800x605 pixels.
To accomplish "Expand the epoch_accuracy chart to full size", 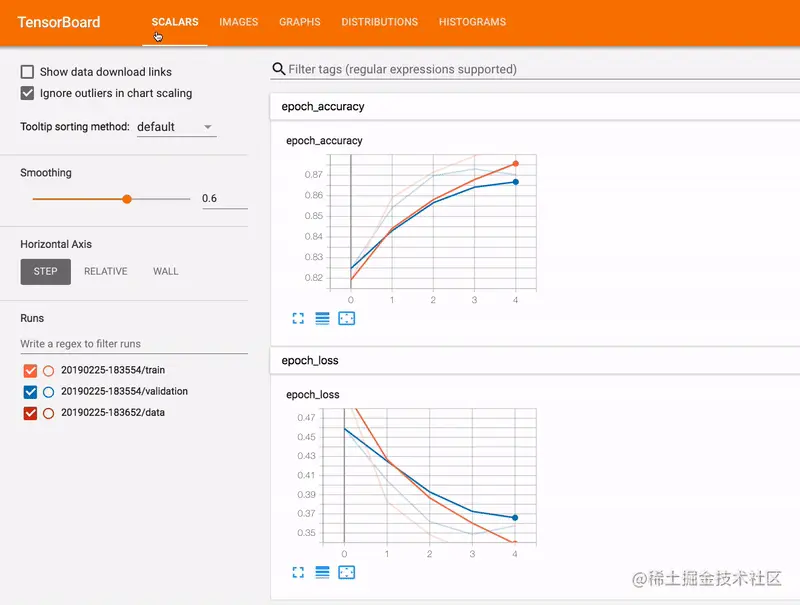I will tap(298, 318).
